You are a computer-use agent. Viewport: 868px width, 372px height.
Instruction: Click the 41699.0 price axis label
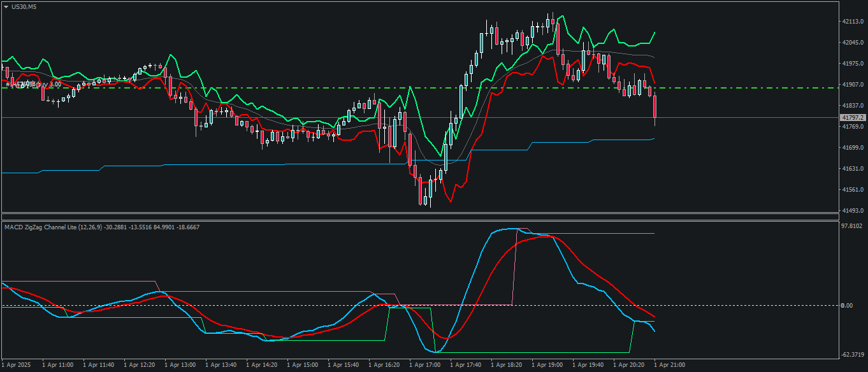point(852,148)
